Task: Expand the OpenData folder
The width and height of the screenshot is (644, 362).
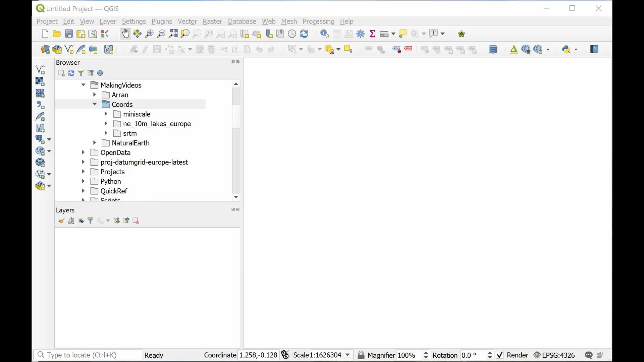Action: coord(83,153)
